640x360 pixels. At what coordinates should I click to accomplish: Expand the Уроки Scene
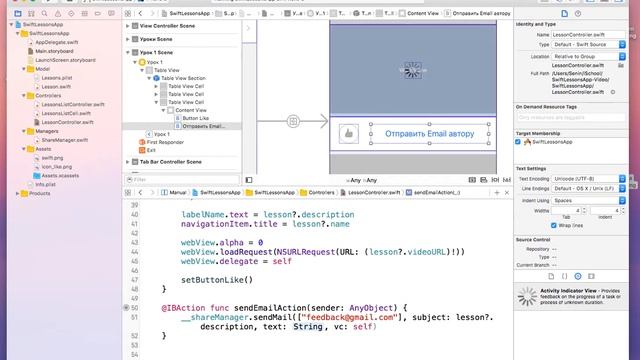tap(128, 39)
